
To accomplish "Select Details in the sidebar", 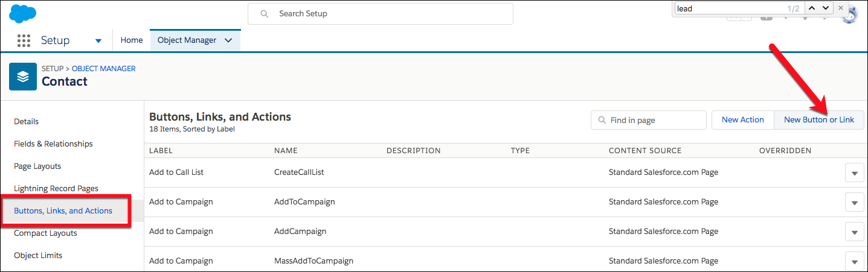I will point(27,121).
